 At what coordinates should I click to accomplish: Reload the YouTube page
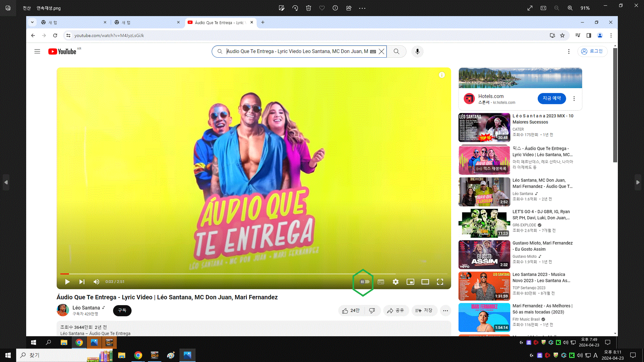coord(55,36)
